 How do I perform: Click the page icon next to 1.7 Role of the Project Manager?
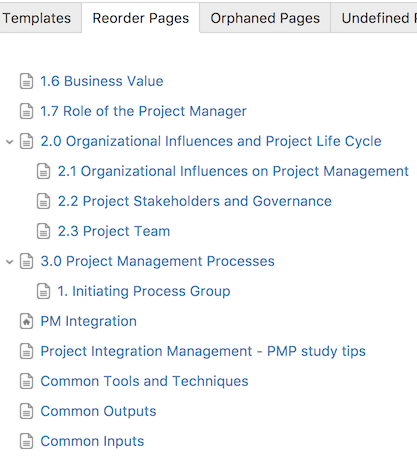[x=26, y=111]
